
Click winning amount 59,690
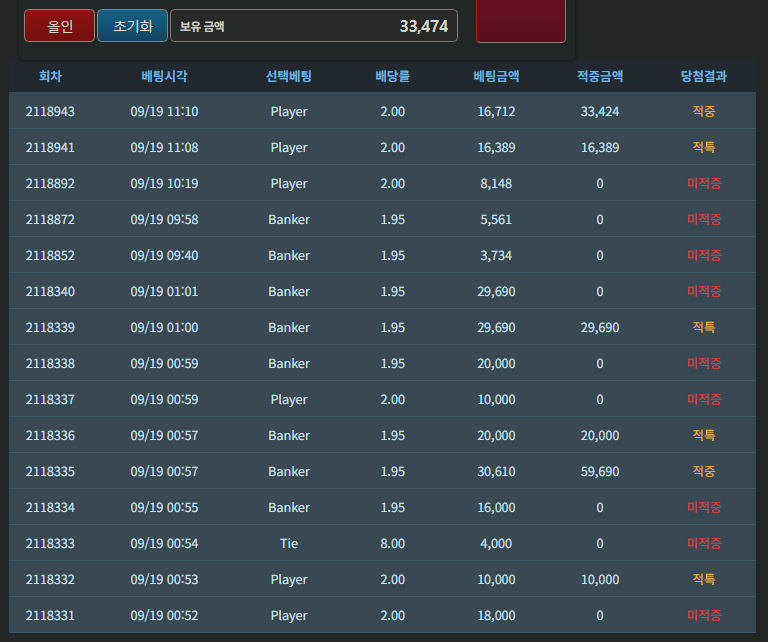pyautogui.click(x=600, y=471)
